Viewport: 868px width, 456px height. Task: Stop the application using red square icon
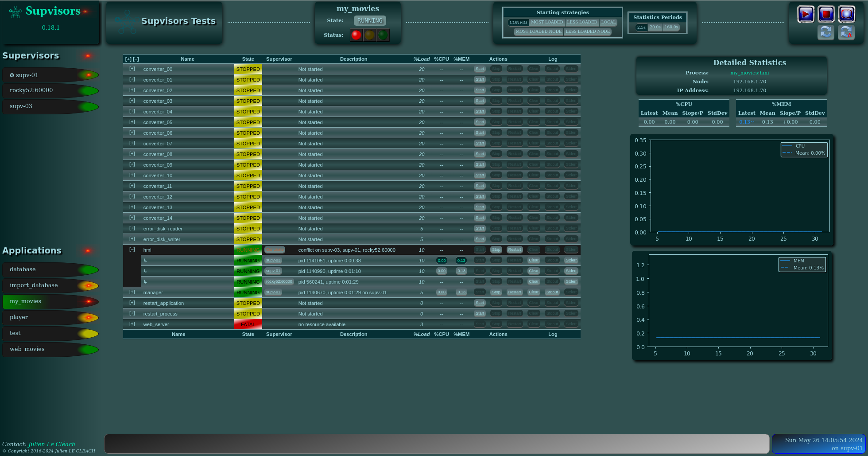coord(826,14)
